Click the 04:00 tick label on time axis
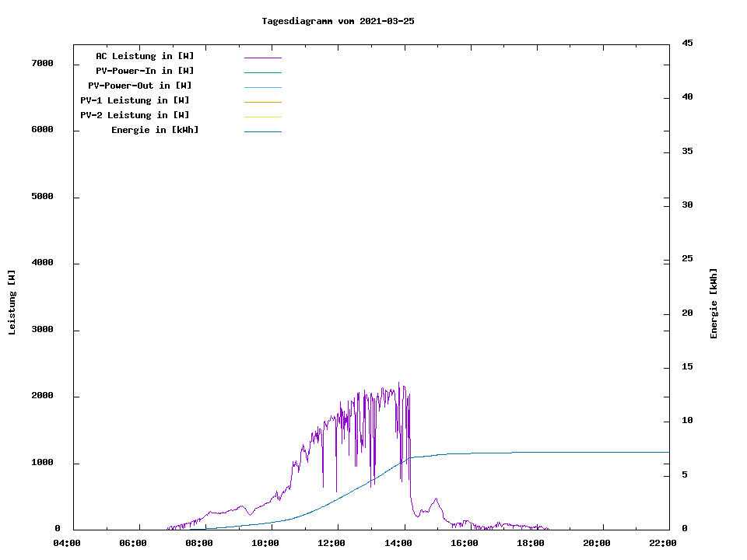This screenshot has height=560, width=747. point(67,543)
